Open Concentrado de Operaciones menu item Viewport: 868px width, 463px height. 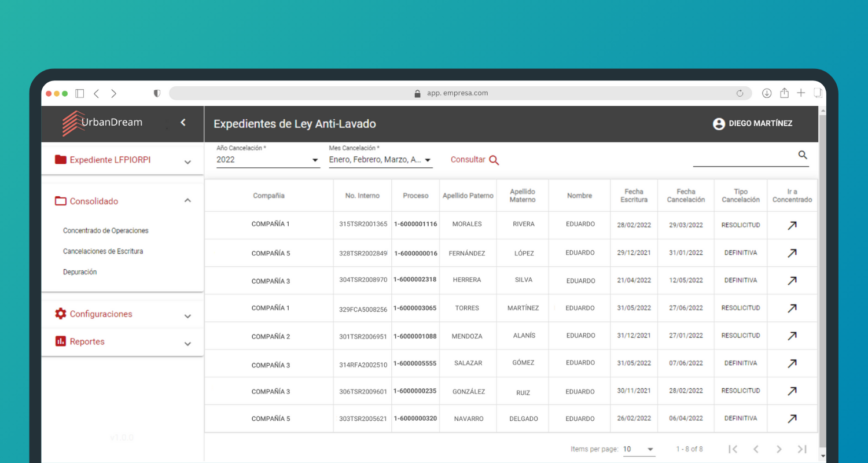pyautogui.click(x=106, y=230)
